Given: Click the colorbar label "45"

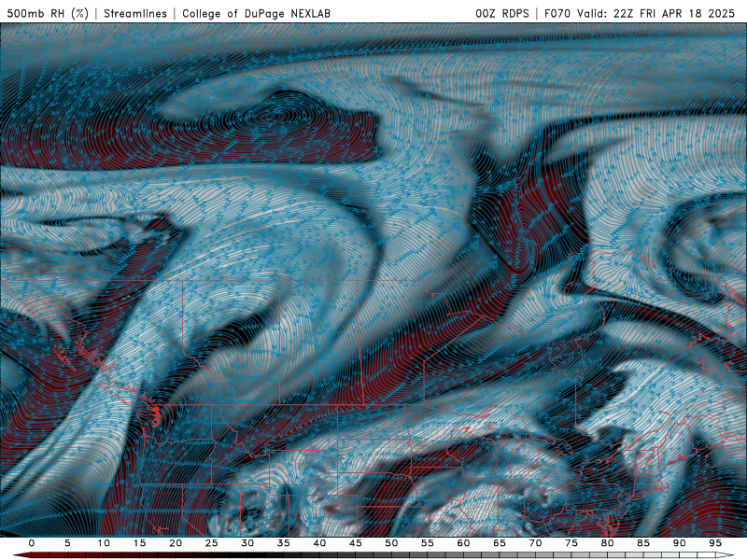Looking at the screenshot, I should coord(356,543).
